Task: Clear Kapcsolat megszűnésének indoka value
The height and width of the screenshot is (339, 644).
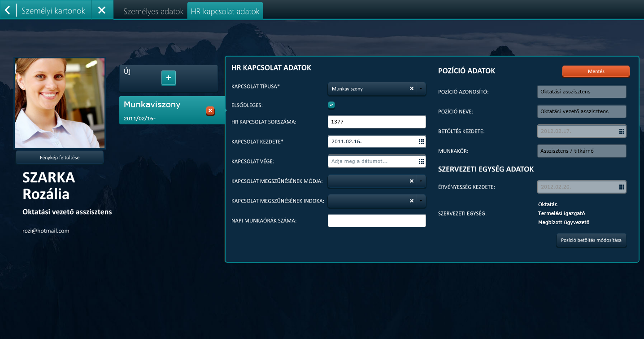Action: point(411,201)
